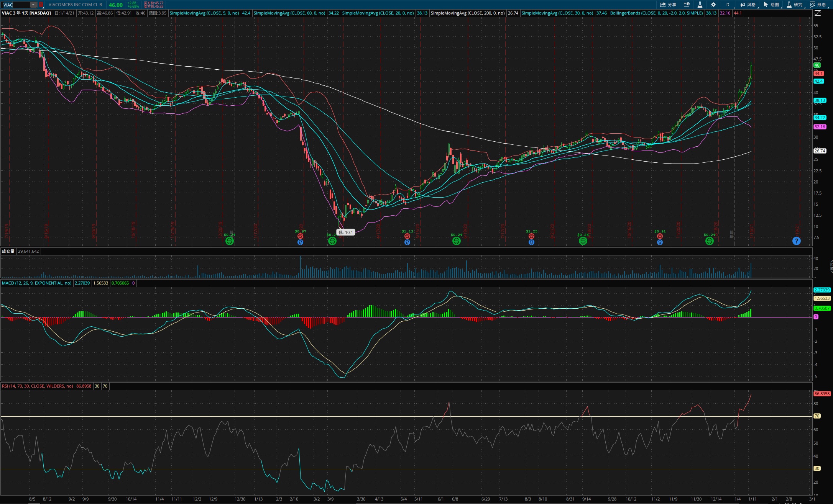Click SimpleMovingAvg (CLOSE, 5, 0, no) label

coord(204,13)
